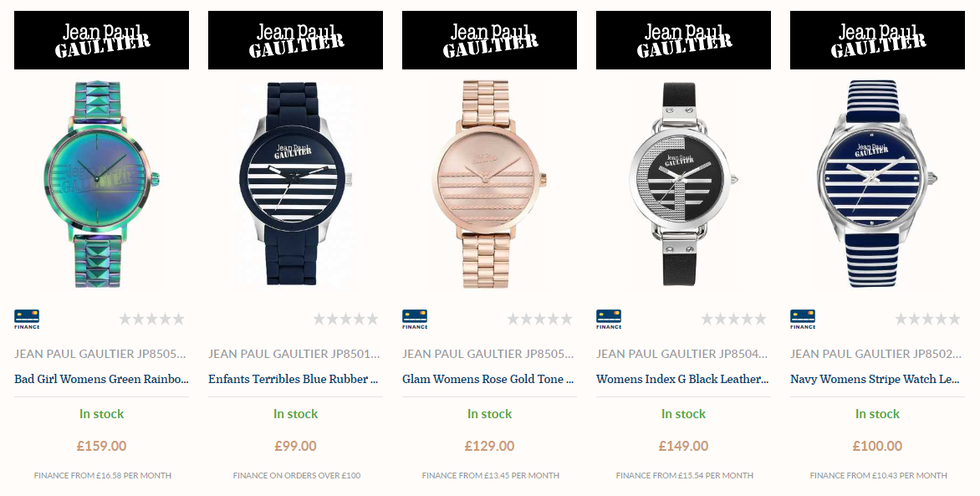
Task: Click the £99.00 price of blue rubber watch
Action: (296, 446)
